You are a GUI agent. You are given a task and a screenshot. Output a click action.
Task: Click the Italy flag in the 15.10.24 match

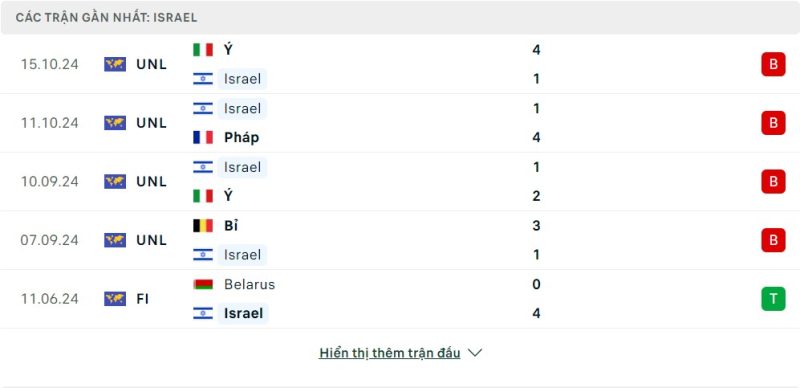point(203,50)
